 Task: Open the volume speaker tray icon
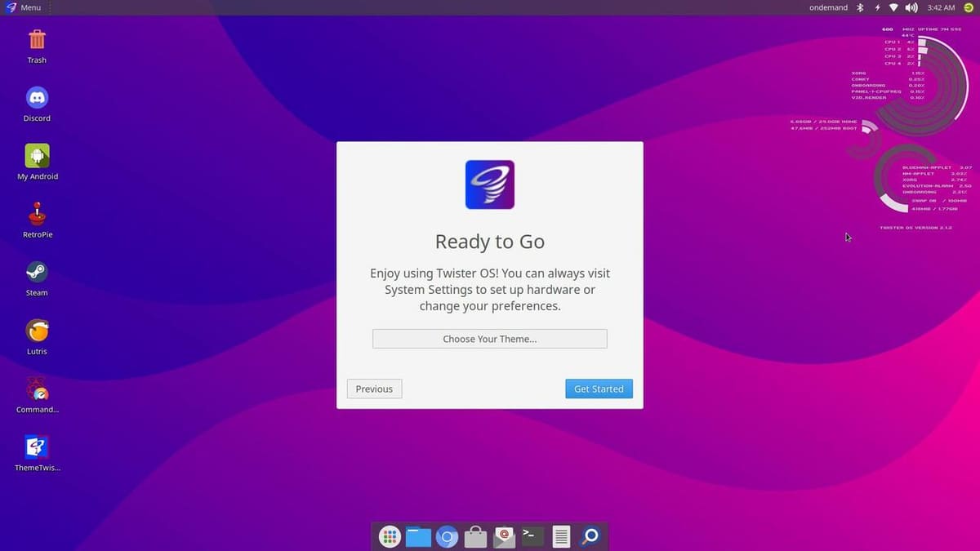(x=911, y=7)
